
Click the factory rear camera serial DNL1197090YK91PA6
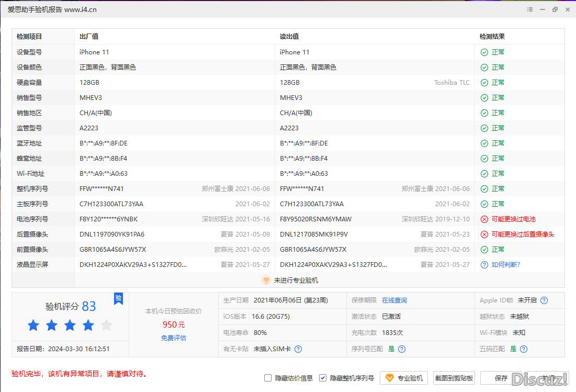pyautogui.click(x=112, y=234)
